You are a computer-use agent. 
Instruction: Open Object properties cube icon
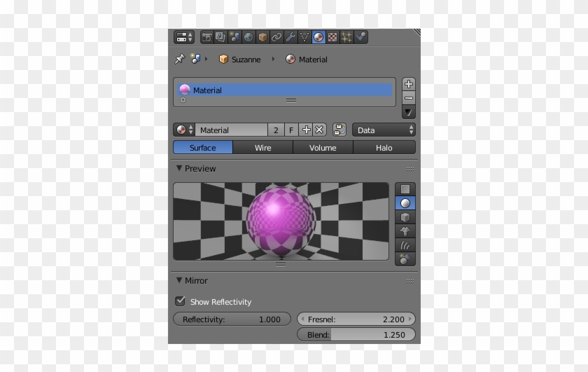pos(262,37)
